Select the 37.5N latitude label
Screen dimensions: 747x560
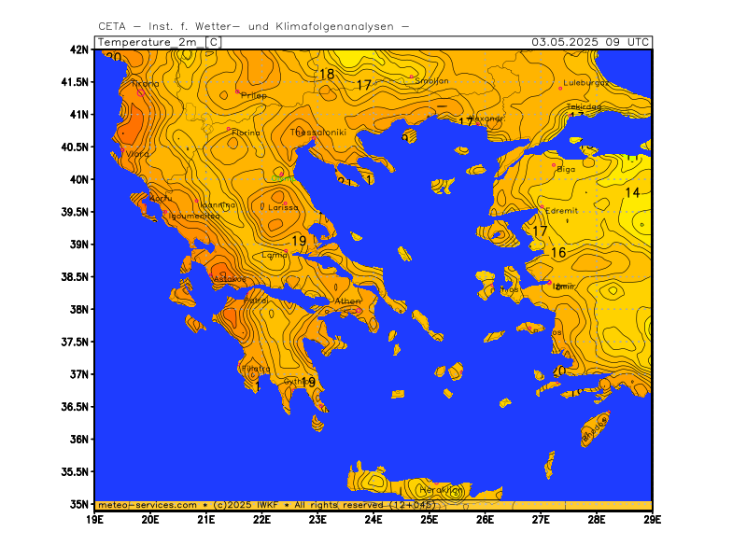coord(75,342)
